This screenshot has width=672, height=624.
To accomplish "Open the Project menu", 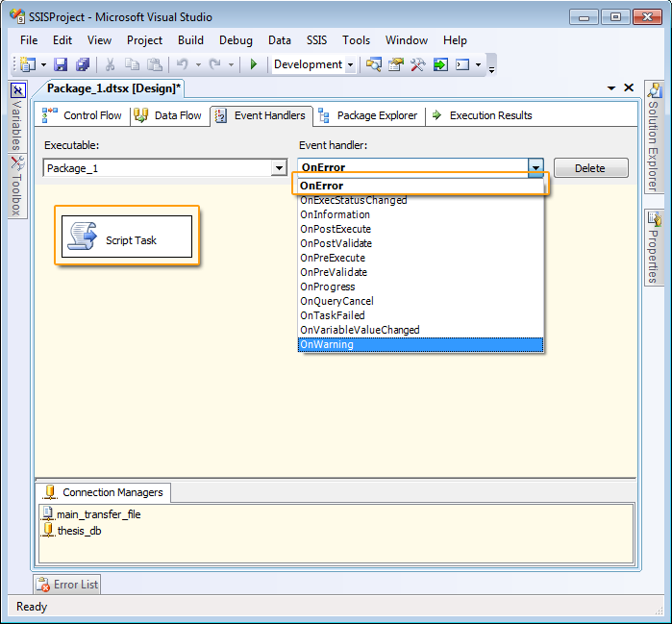I will coord(144,40).
